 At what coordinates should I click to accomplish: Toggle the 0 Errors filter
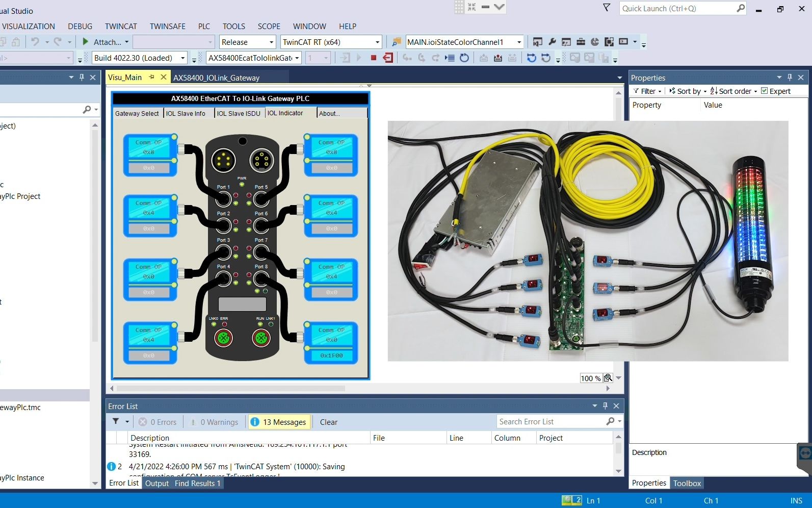click(158, 422)
